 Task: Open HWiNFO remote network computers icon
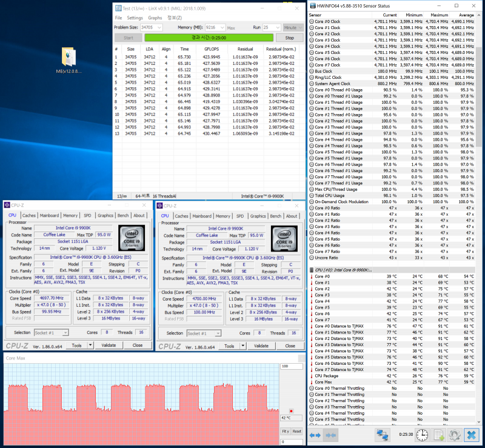click(383, 435)
